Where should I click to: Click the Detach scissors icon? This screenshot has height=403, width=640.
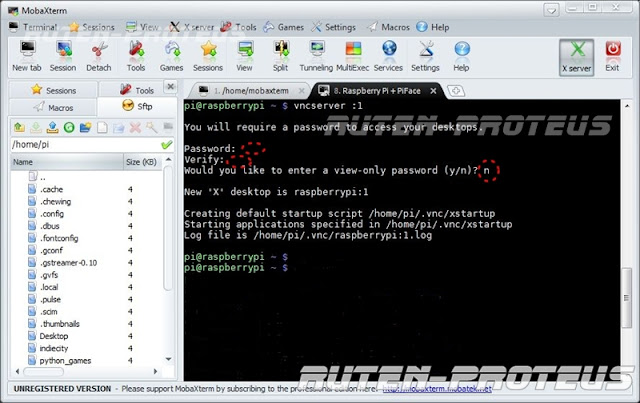click(98, 57)
